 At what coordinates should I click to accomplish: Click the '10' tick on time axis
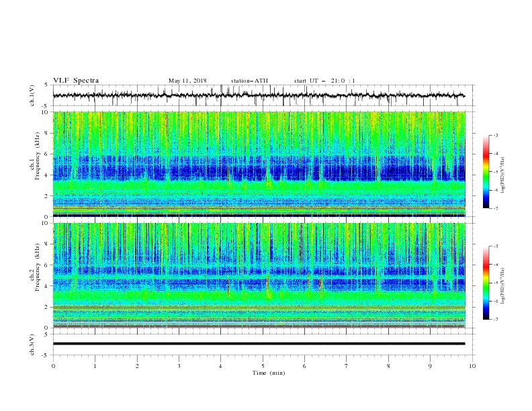(472, 366)
